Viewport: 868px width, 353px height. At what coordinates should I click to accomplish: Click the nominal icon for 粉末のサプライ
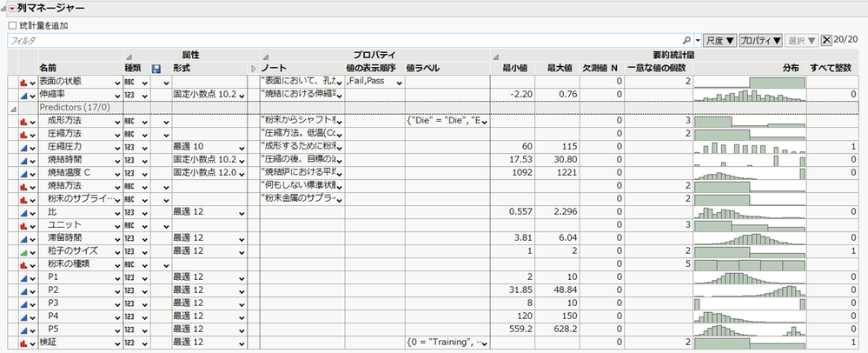[23, 199]
